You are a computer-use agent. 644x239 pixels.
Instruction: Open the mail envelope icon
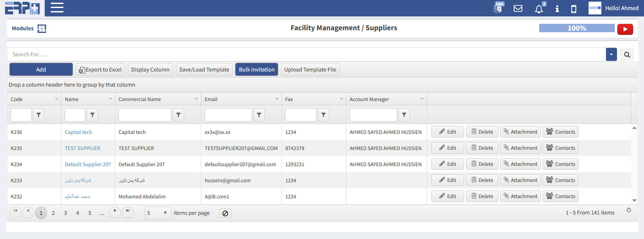pyautogui.click(x=518, y=8)
